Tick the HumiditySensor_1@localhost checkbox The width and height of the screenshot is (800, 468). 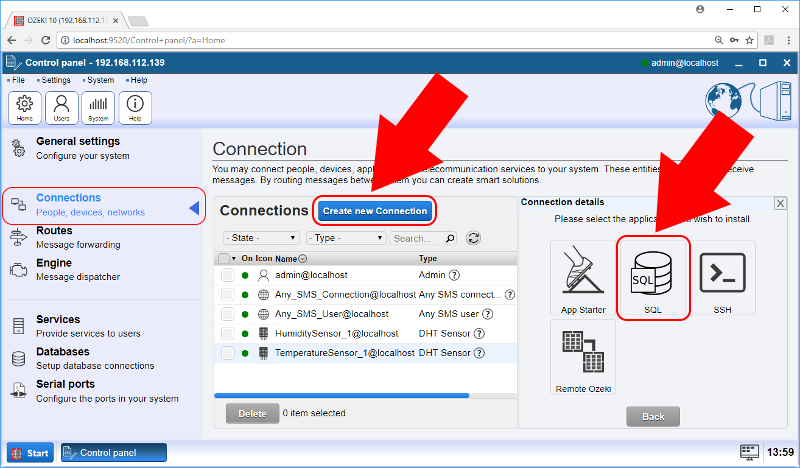coord(228,333)
